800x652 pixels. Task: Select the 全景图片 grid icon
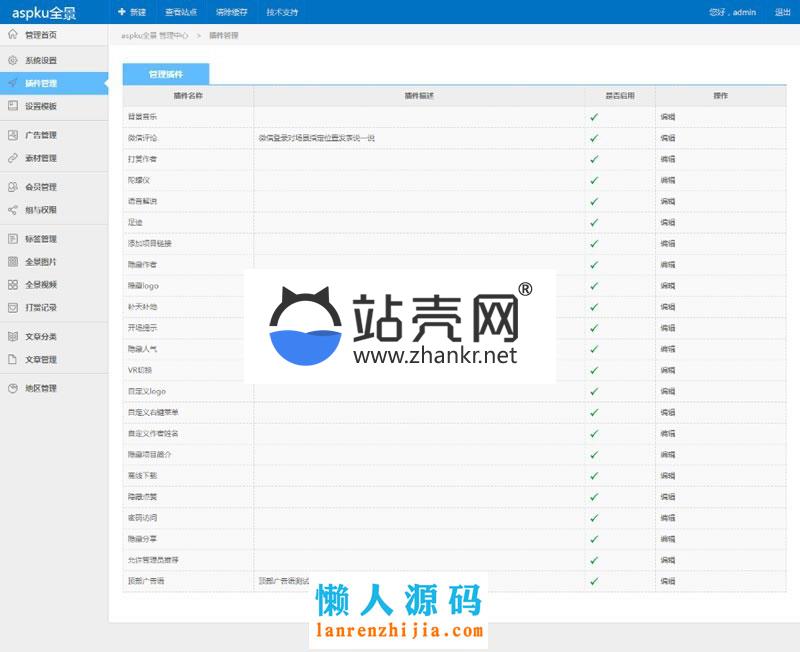pos(13,262)
